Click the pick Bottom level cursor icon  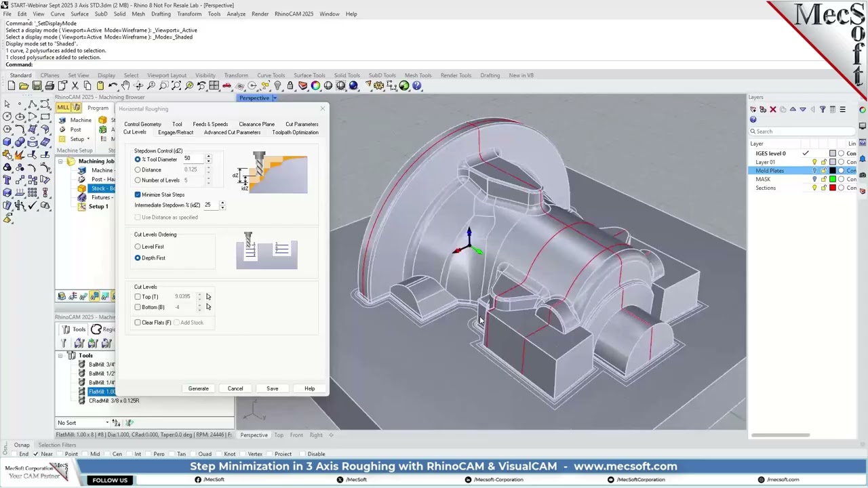pos(208,307)
